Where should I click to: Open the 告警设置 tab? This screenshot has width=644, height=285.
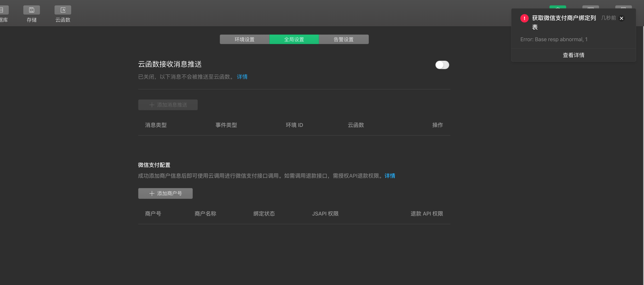click(343, 40)
